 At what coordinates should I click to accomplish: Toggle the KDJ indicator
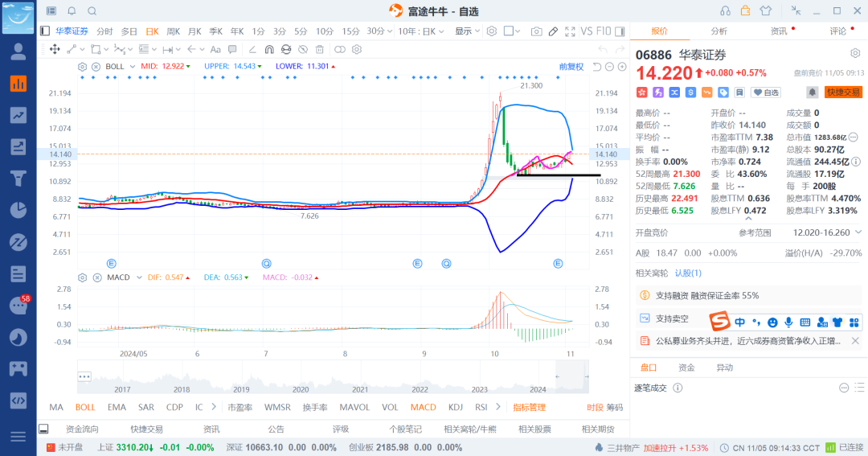click(x=456, y=407)
